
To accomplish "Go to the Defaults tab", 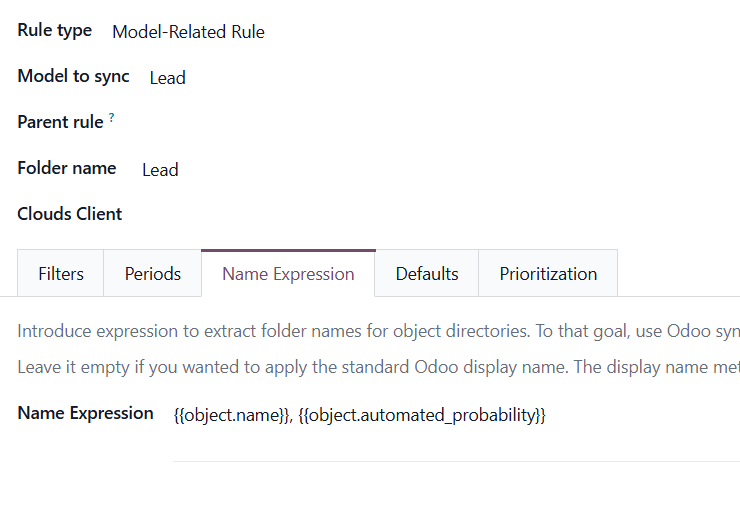I will [427, 274].
